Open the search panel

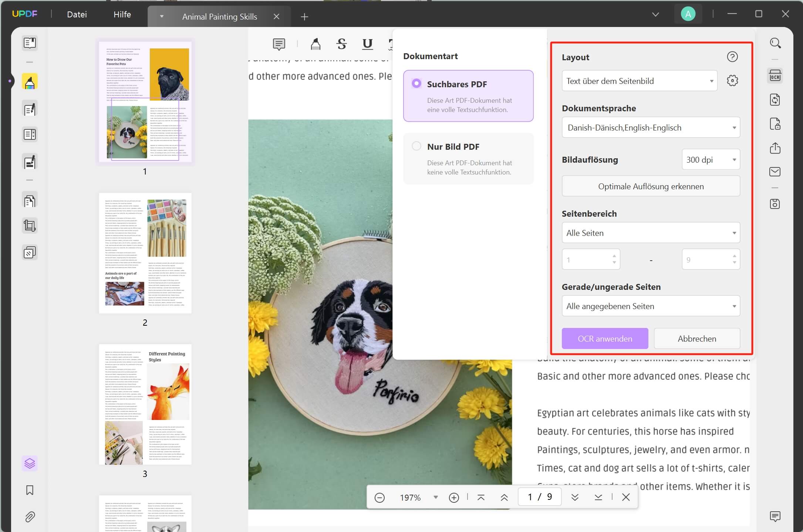click(776, 43)
